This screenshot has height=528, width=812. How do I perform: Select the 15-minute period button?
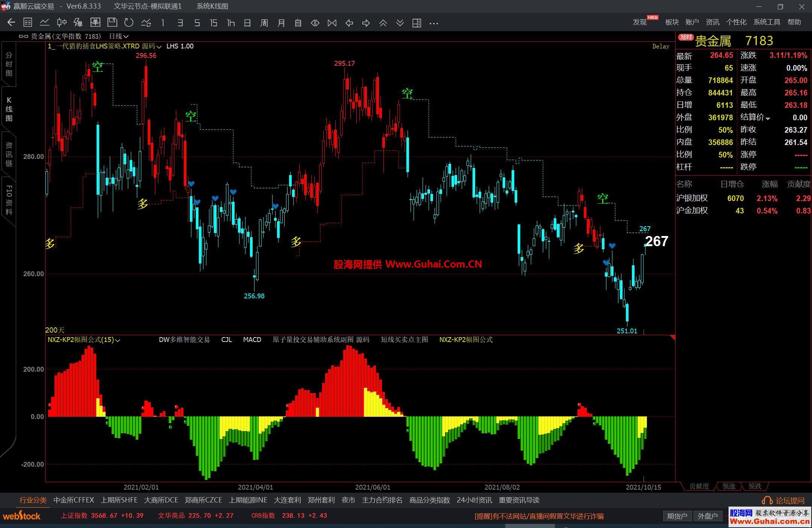point(214,23)
